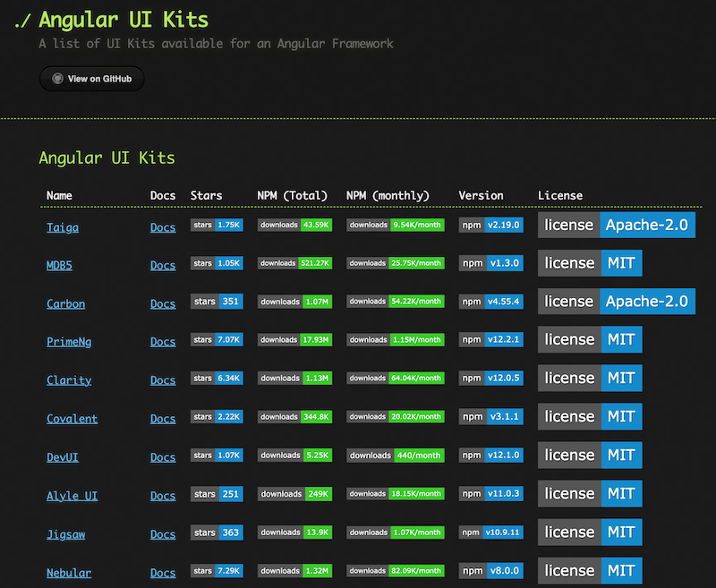Click the License column header

(560, 195)
